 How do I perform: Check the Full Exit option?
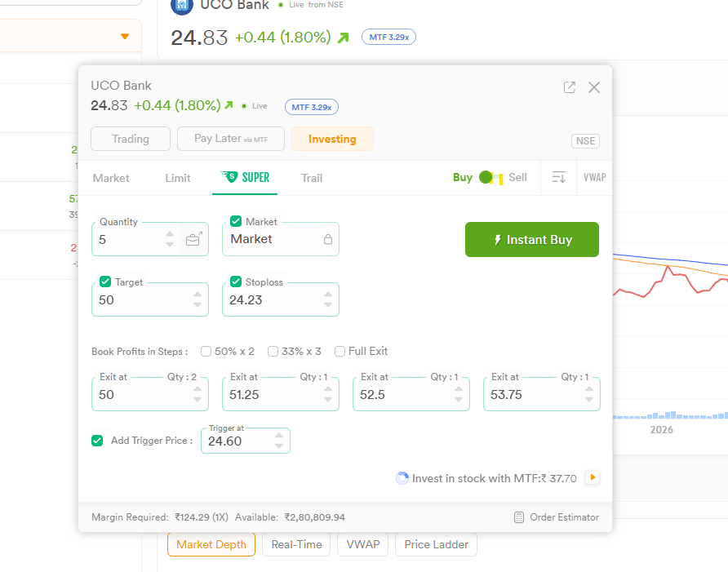click(x=340, y=352)
